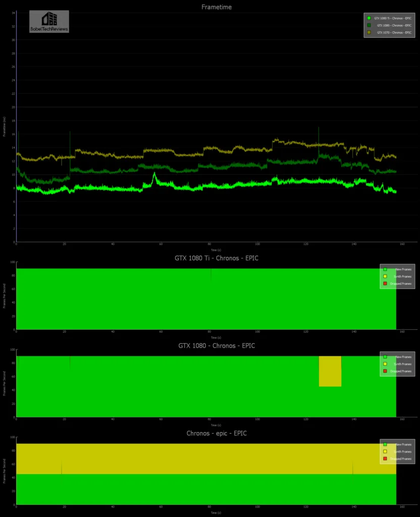The image size is (420, 517).
Task: Click the frametime peak near 57 seconds on 1080 Ti line
Action: (x=154, y=174)
